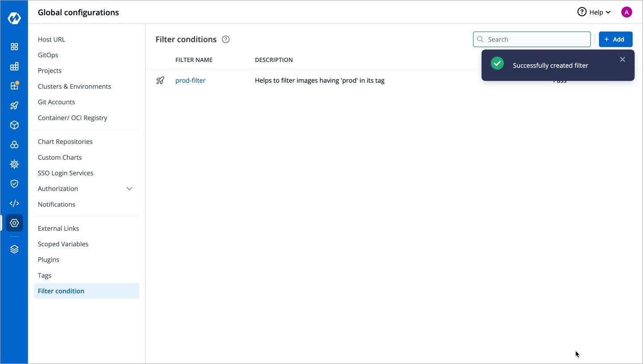The image size is (643, 364).
Task: Click the Devtron logo icon
Action: (14, 18)
